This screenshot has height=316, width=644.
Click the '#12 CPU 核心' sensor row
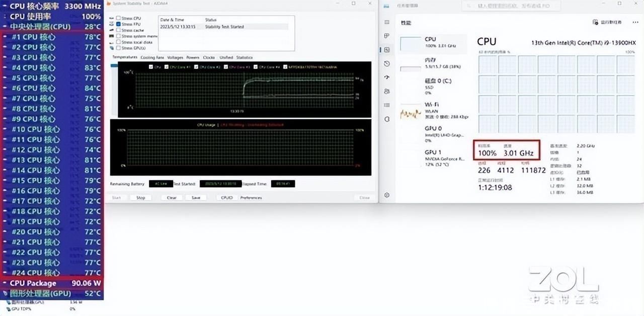[52, 150]
